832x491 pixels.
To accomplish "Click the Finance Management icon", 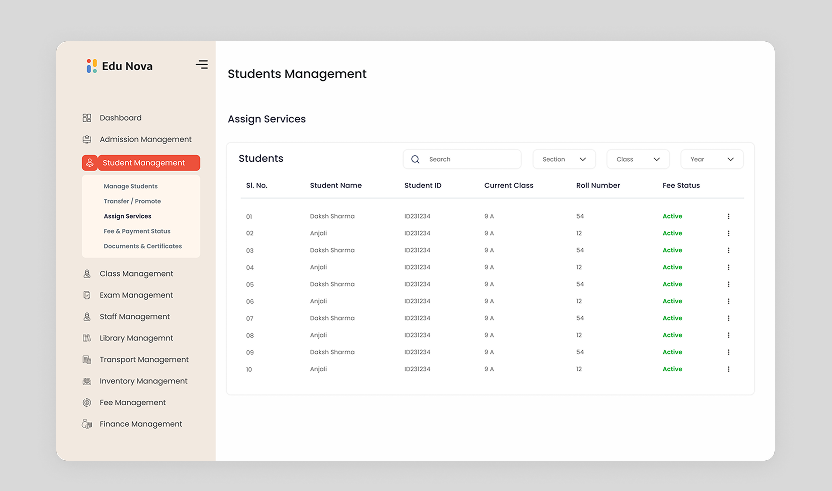I will [87, 424].
